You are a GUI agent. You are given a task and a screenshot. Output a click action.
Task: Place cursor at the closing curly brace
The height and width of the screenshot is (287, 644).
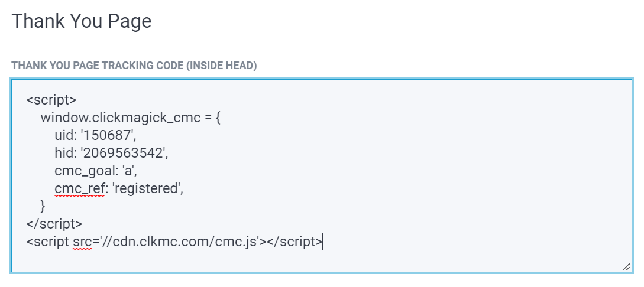(43, 206)
